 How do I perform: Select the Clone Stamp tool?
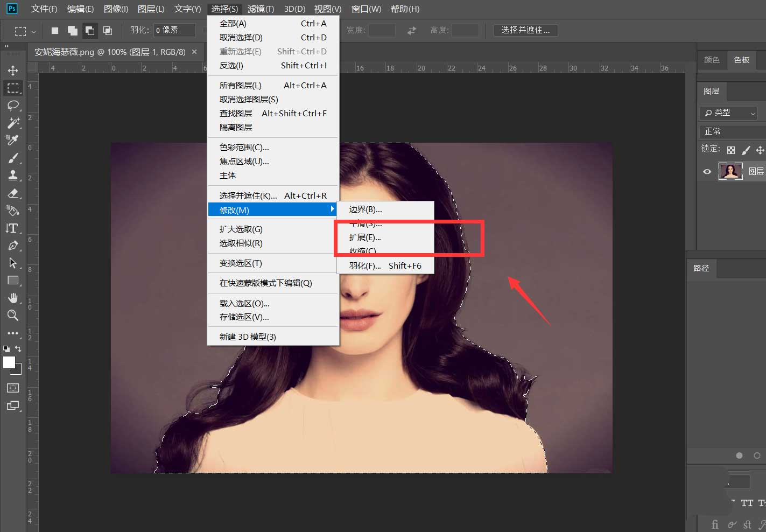[13, 175]
